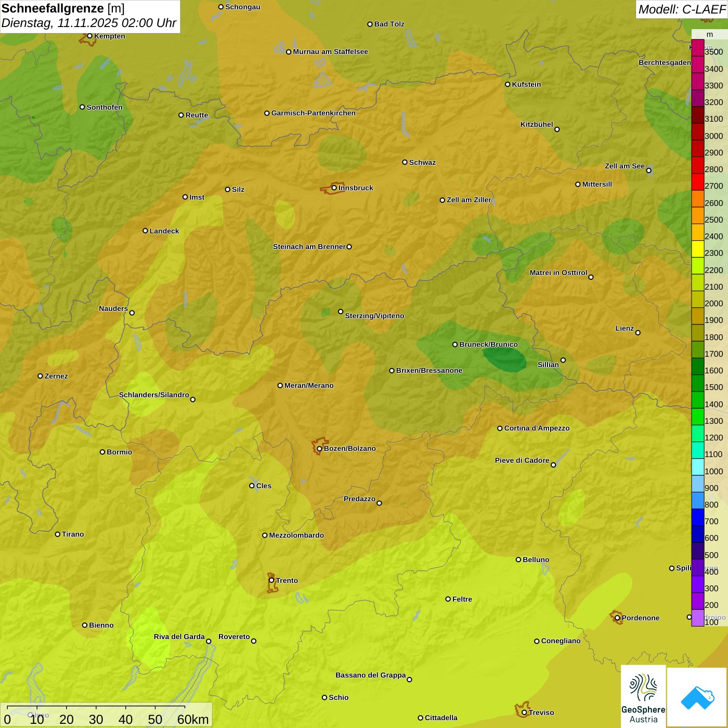
Task: Click the "Modell: C-LAEF" label
Action: [682, 9]
